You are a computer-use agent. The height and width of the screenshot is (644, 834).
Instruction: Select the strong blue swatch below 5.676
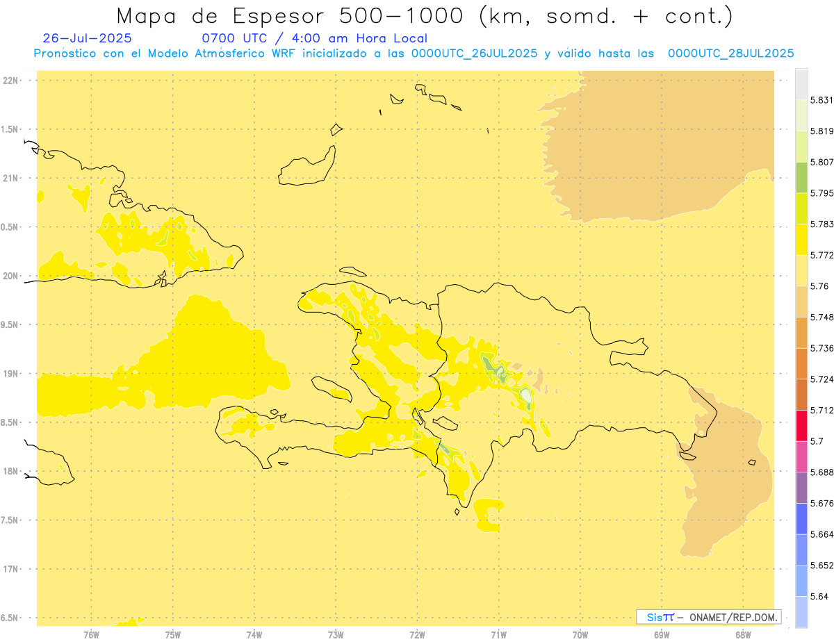click(x=801, y=518)
